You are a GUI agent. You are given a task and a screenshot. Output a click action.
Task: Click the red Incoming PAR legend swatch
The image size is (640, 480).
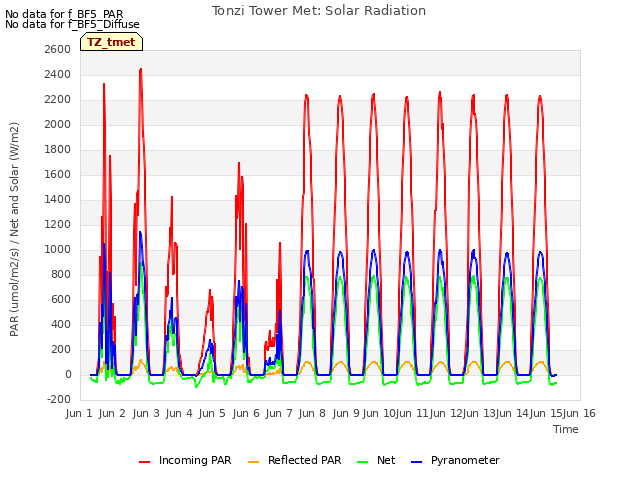tap(144, 462)
